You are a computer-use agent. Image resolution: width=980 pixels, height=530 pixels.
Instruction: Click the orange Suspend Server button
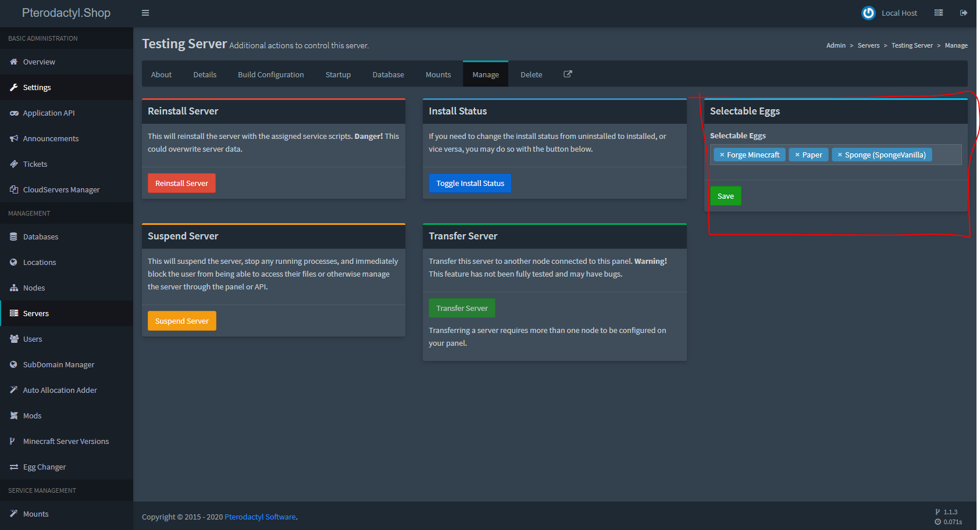181,321
